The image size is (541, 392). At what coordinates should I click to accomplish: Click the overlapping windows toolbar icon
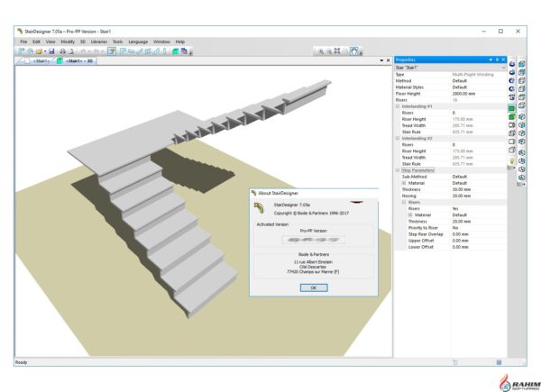tap(184, 51)
